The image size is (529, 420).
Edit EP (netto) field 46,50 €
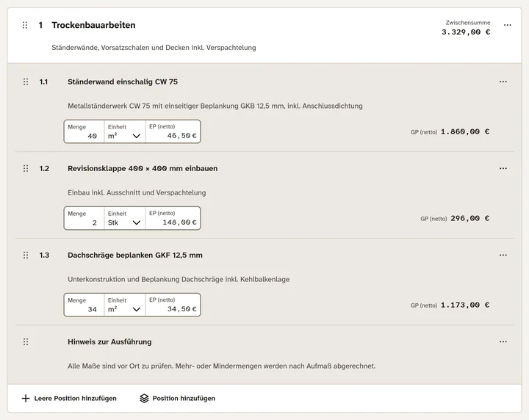point(173,131)
